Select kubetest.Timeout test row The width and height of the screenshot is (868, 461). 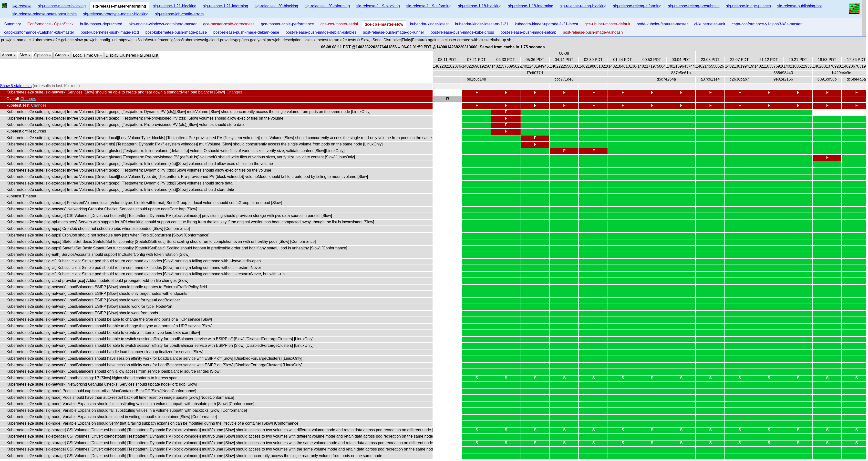coord(216,196)
